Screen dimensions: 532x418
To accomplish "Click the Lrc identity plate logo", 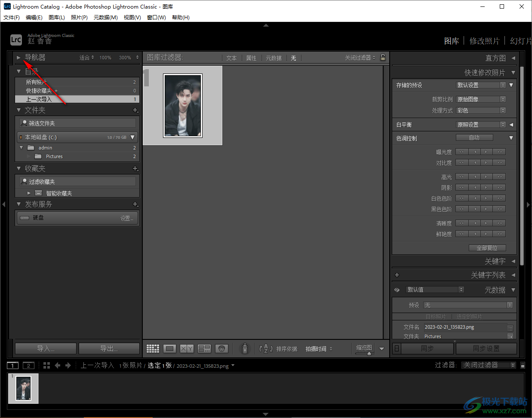I will coord(16,40).
